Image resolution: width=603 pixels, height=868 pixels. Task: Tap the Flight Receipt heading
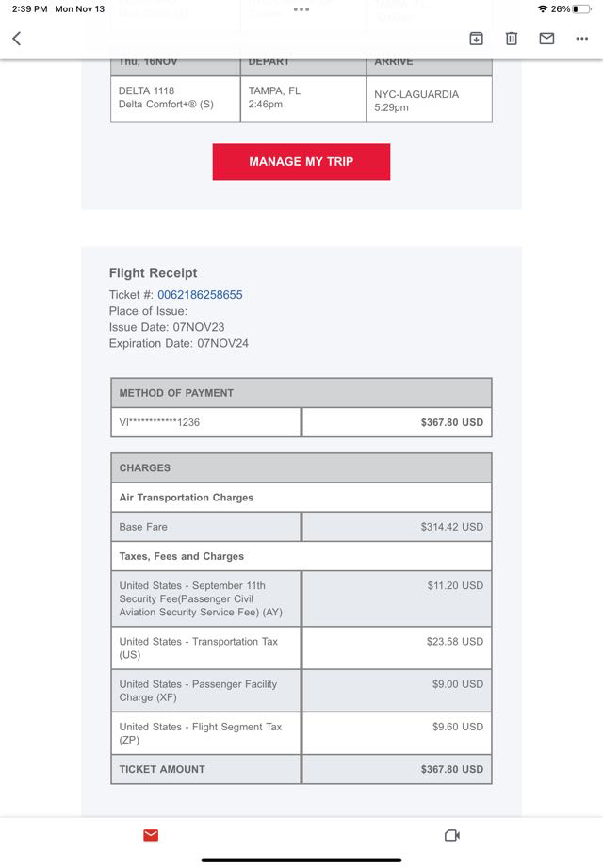[154, 273]
